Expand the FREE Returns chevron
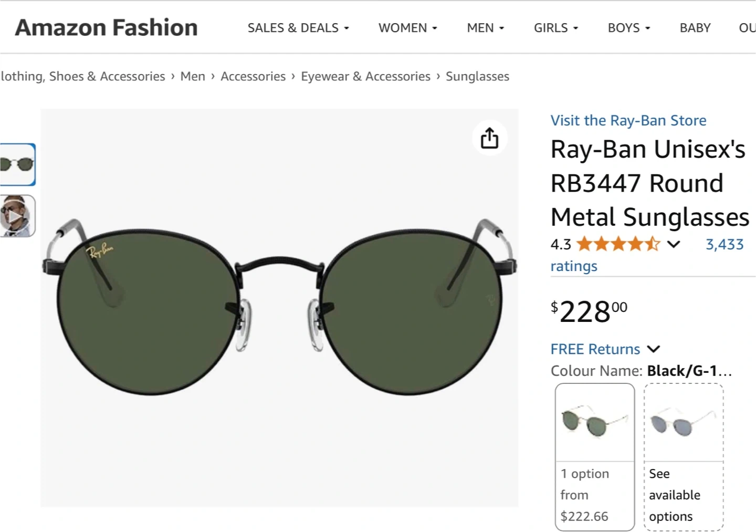The width and height of the screenshot is (756, 532). 654,349
